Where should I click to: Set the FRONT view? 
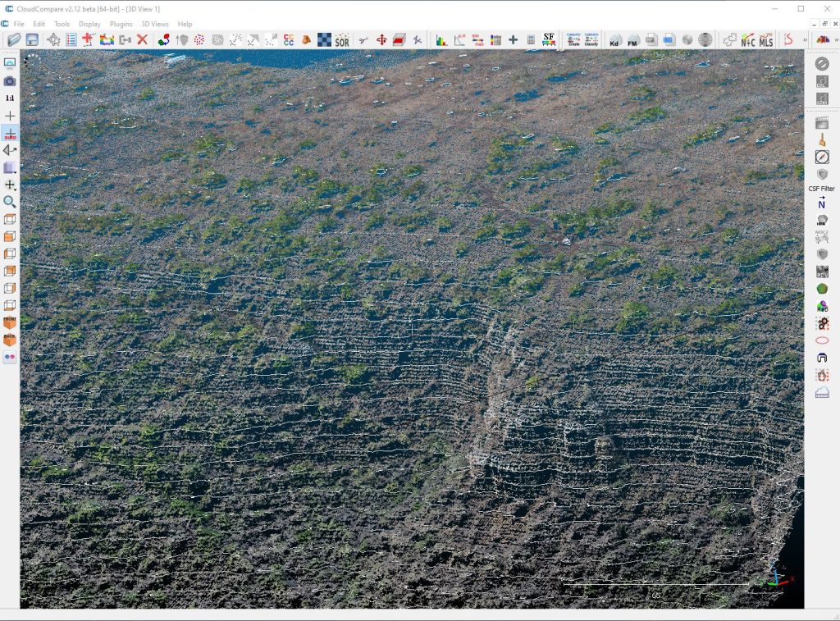click(10, 322)
